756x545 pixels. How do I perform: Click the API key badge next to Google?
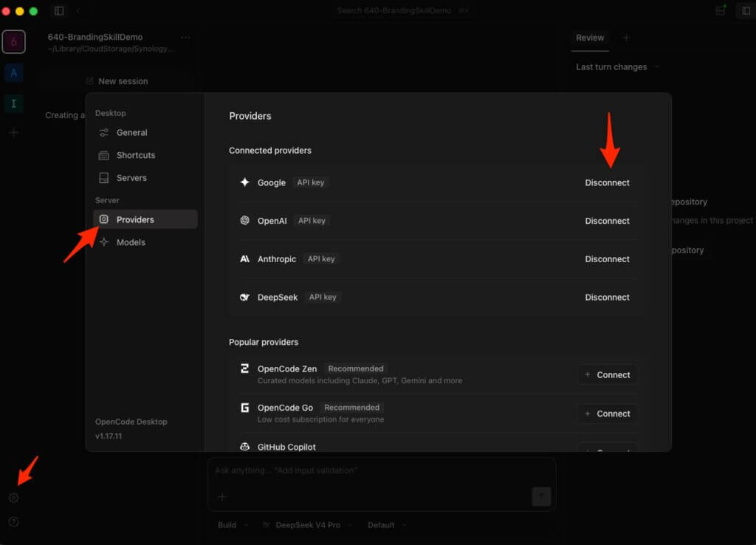(x=311, y=182)
